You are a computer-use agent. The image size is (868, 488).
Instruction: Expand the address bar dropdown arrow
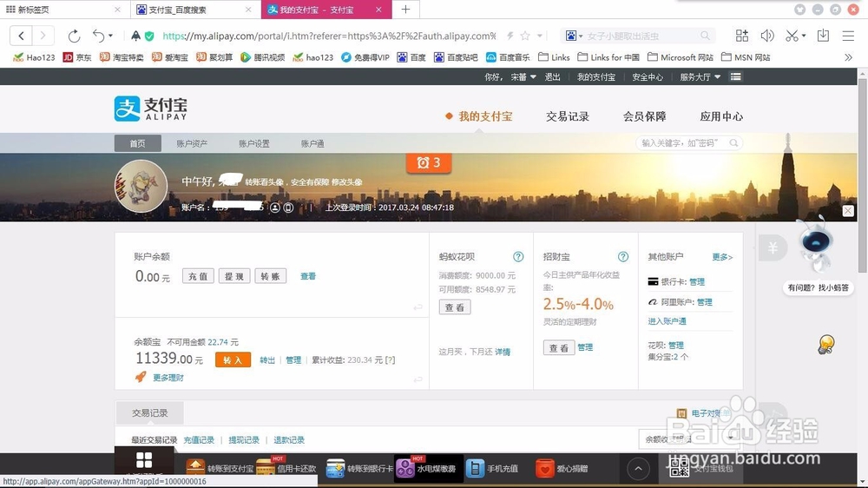[540, 36]
